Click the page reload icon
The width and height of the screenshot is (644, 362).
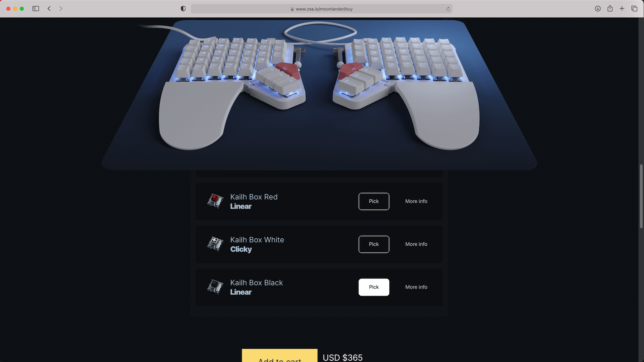(x=448, y=9)
